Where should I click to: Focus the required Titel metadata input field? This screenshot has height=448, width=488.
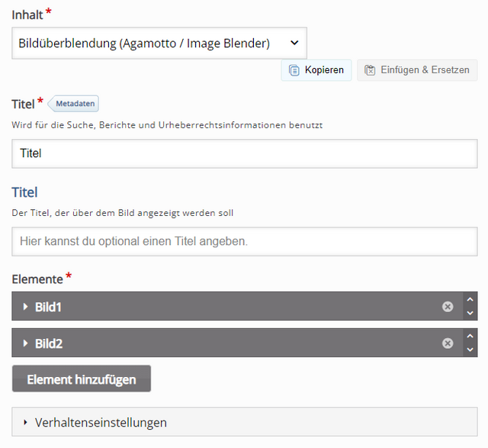(x=245, y=153)
